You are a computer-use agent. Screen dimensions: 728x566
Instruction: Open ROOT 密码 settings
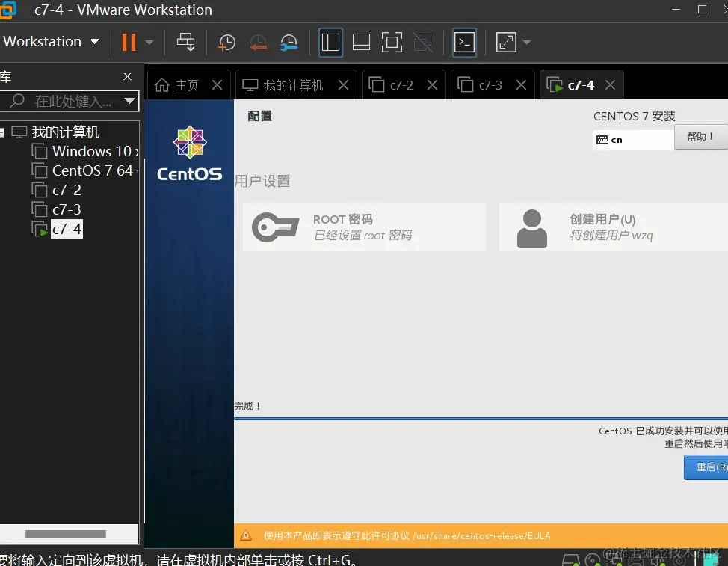365,227
